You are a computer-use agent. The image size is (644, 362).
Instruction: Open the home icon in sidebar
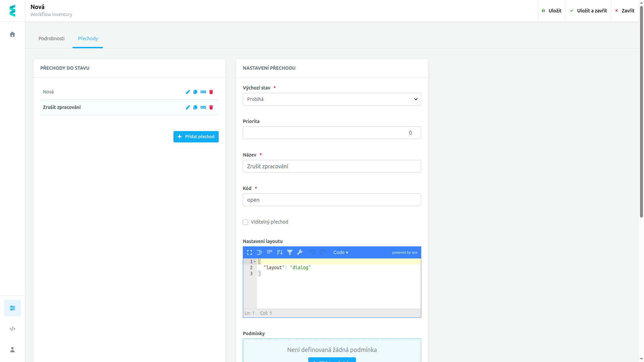pyautogui.click(x=12, y=34)
